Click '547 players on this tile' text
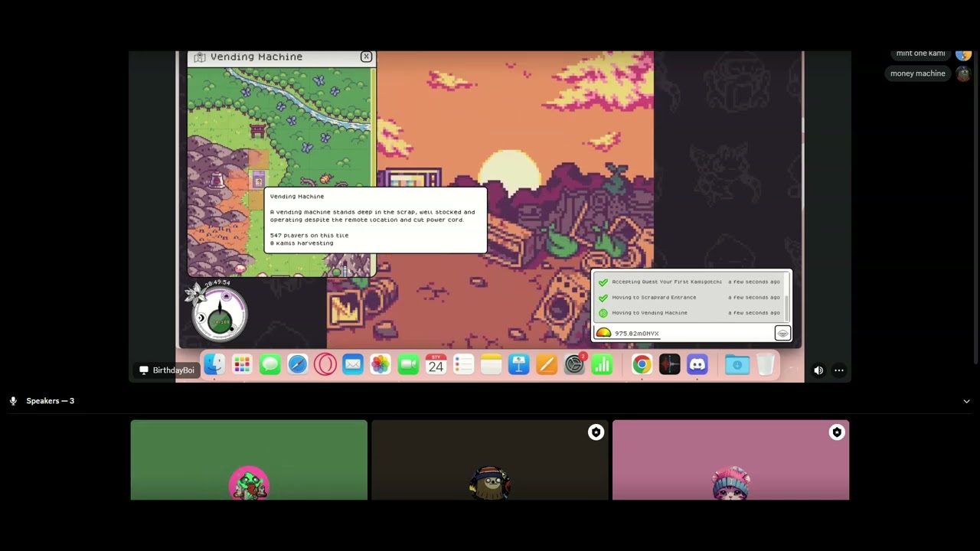 point(309,236)
